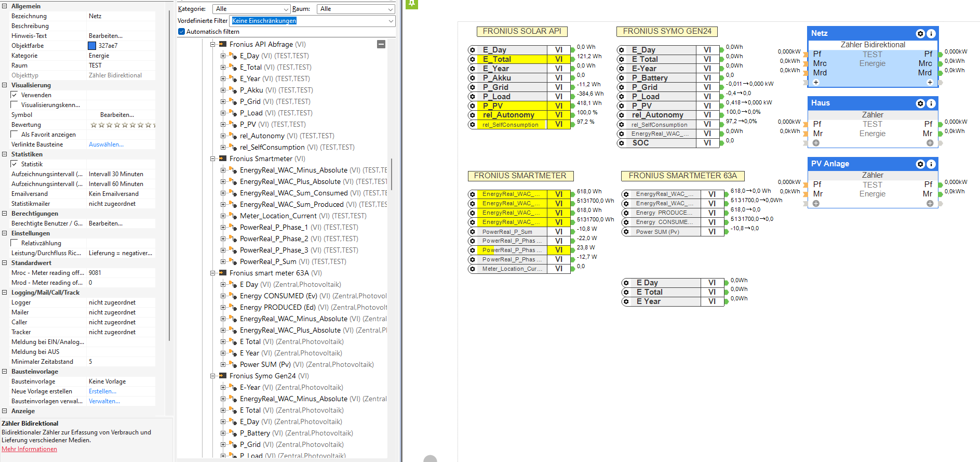The height and width of the screenshot is (462, 980).
Task: Click gear icon of Energy PRODUCE... block
Action: pos(626,213)
